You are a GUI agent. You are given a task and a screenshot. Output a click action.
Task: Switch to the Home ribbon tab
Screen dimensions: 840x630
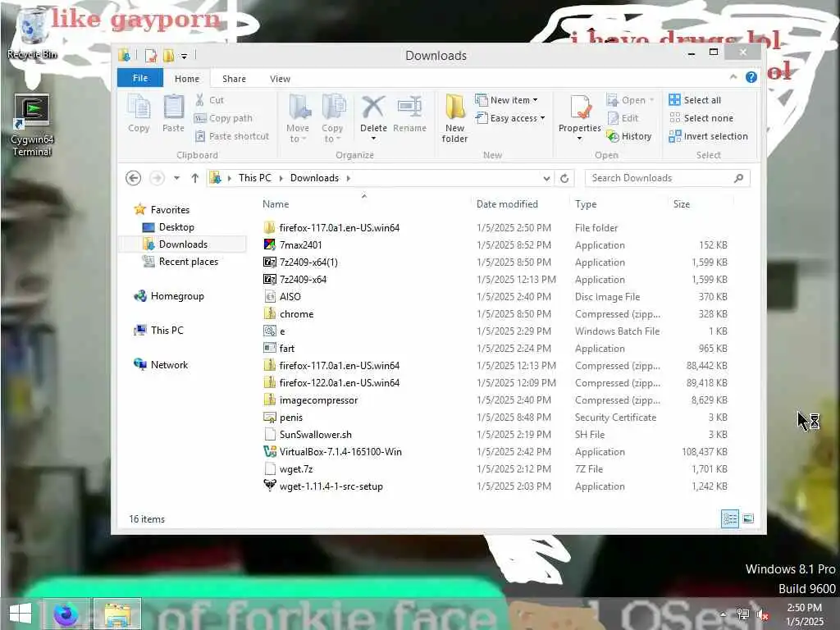[187, 79]
